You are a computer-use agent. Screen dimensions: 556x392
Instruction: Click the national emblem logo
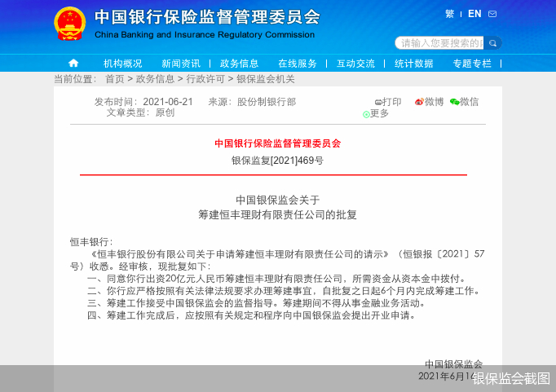click(x=70, y=24)
